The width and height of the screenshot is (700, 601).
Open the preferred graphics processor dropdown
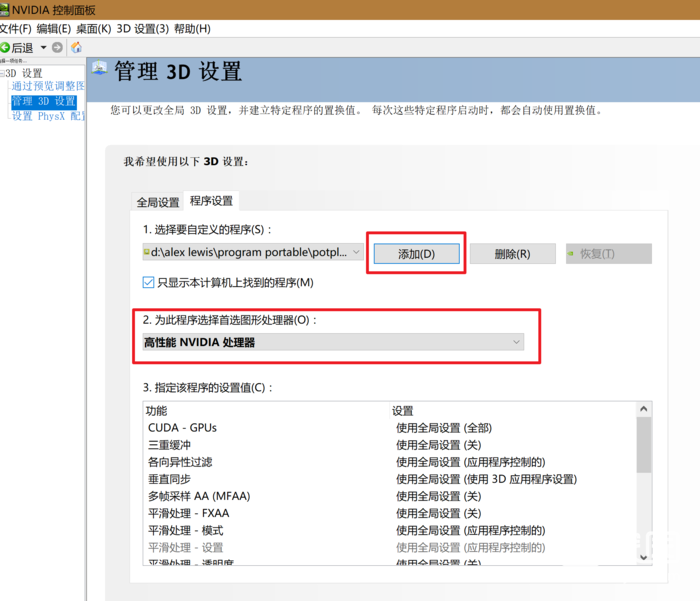[333, 342]
